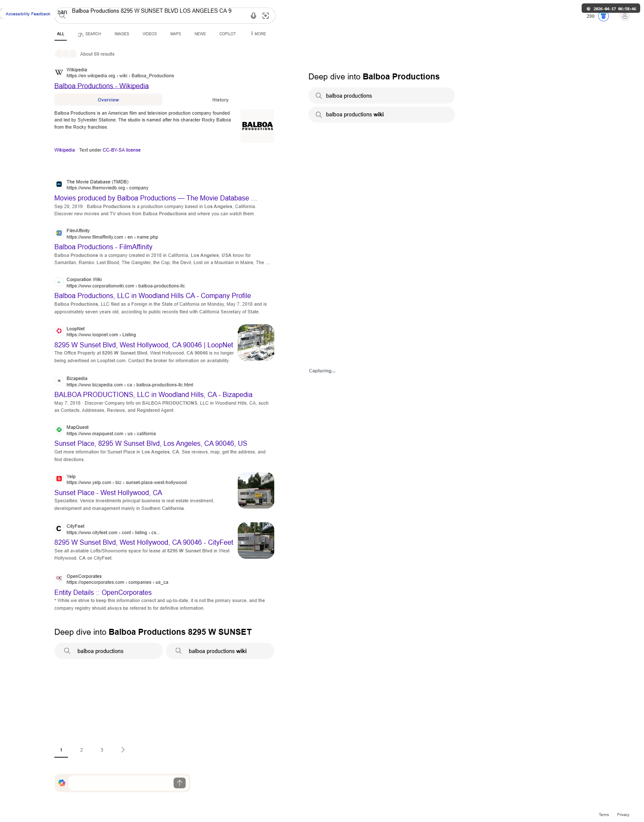The width and height of the screenshot is (644, 822).
Task: Click the FilmAffinity favicon
Action: 59,233
